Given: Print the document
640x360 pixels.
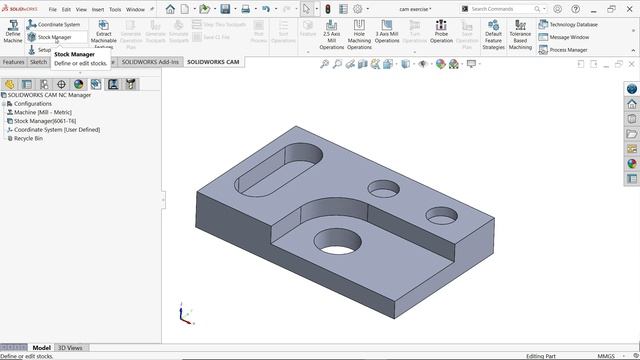Looking at the screenshot, I should pyautogui.click(x=246, y=9).
